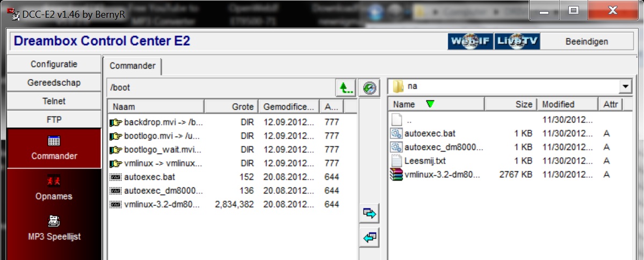Click the /boot remote path field
Viewport: 644px width, 260px height.
pyautogui.click(x=221, y=88)
